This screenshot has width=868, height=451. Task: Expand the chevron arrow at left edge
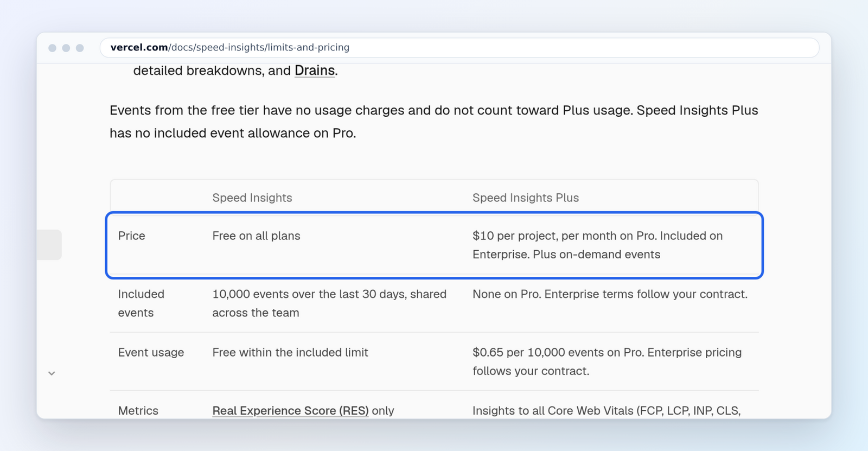coord(52,373)
